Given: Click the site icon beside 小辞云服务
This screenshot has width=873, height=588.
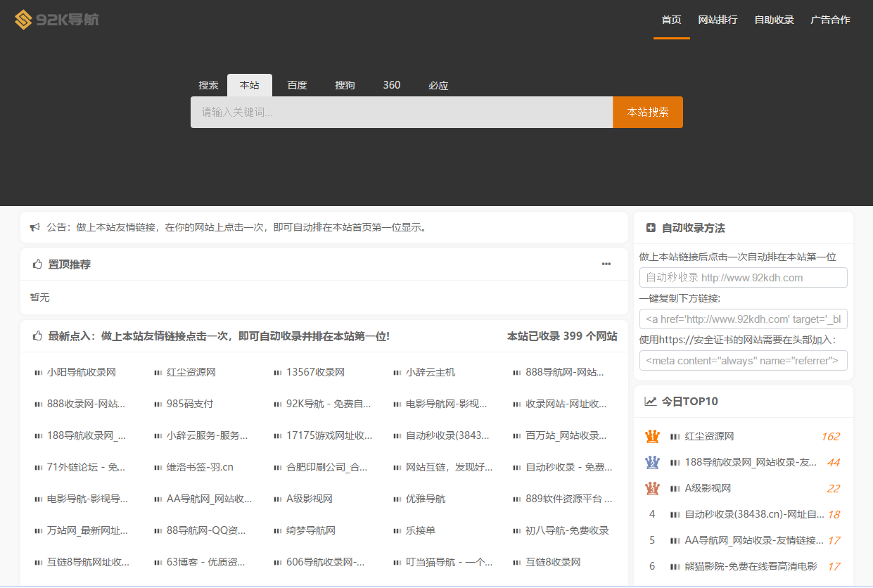Looking at the screenshot, I should click(158, 435).
